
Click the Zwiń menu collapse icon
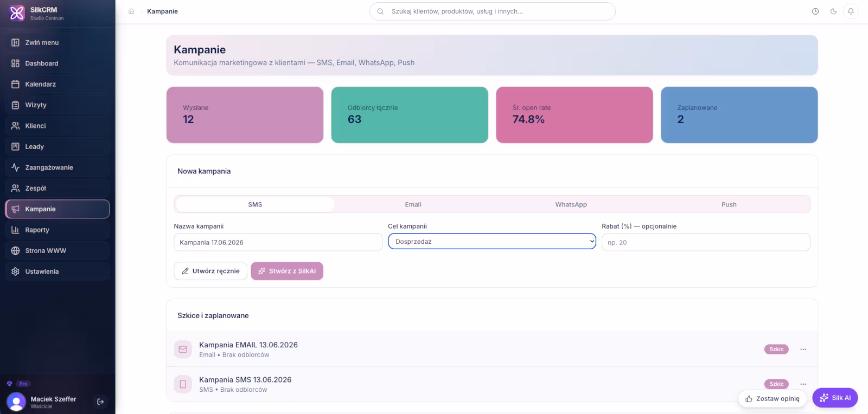pyautogui.click(x=15, y=42)
